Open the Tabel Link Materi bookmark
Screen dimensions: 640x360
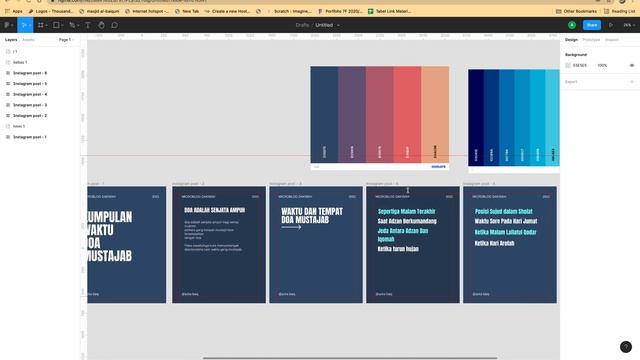click(x=389, y=11)
